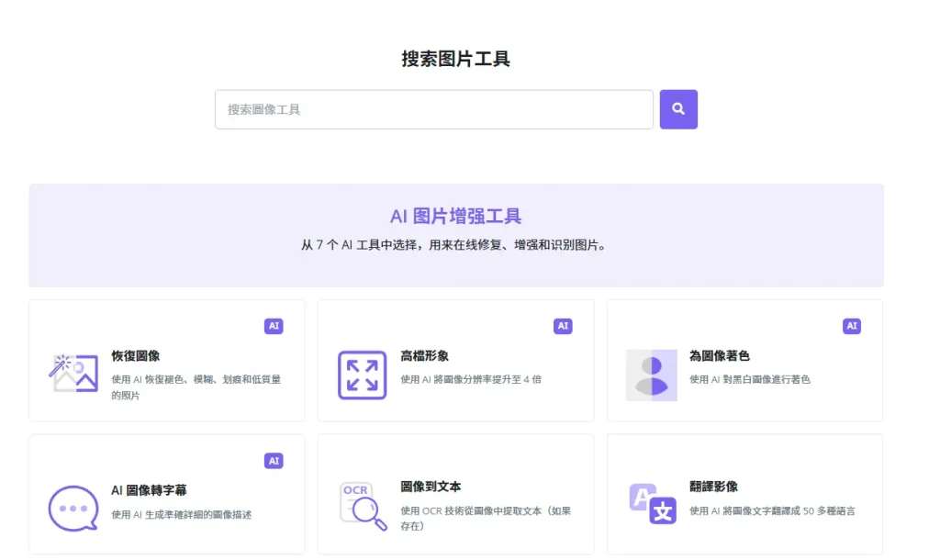Click the 搜索图片工具 page heading
Screen dimensions: 940x560
(x=455, y=59)
